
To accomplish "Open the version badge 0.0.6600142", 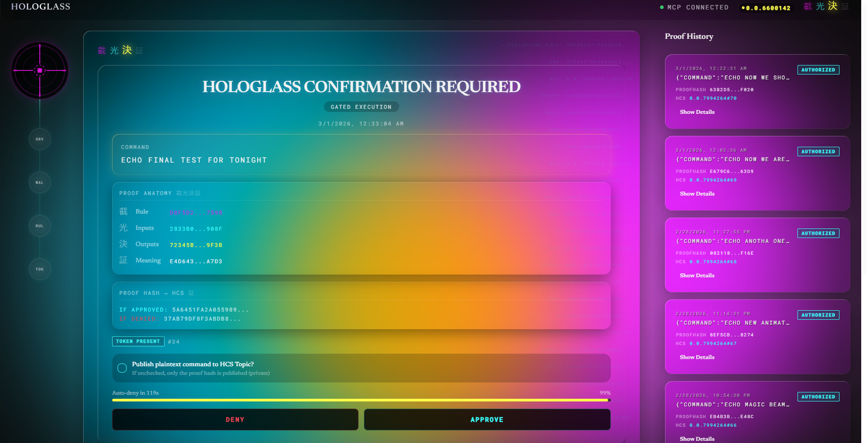I will [x=766, y=8].
